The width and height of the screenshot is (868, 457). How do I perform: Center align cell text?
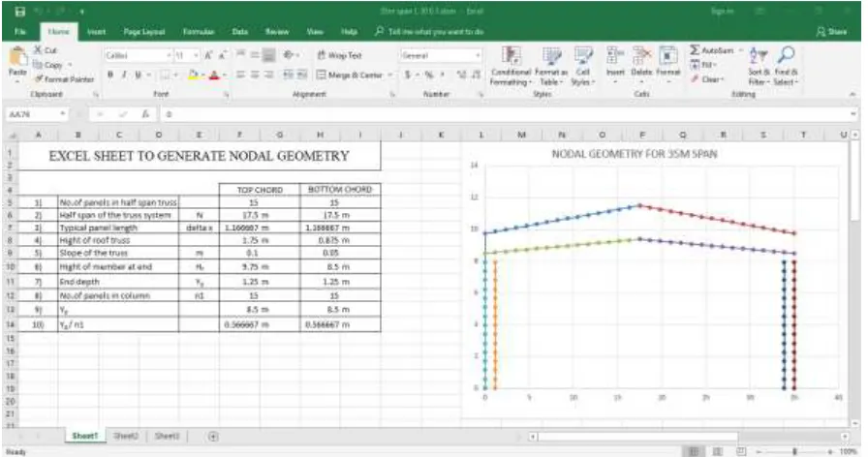click(x=255, y=75)
